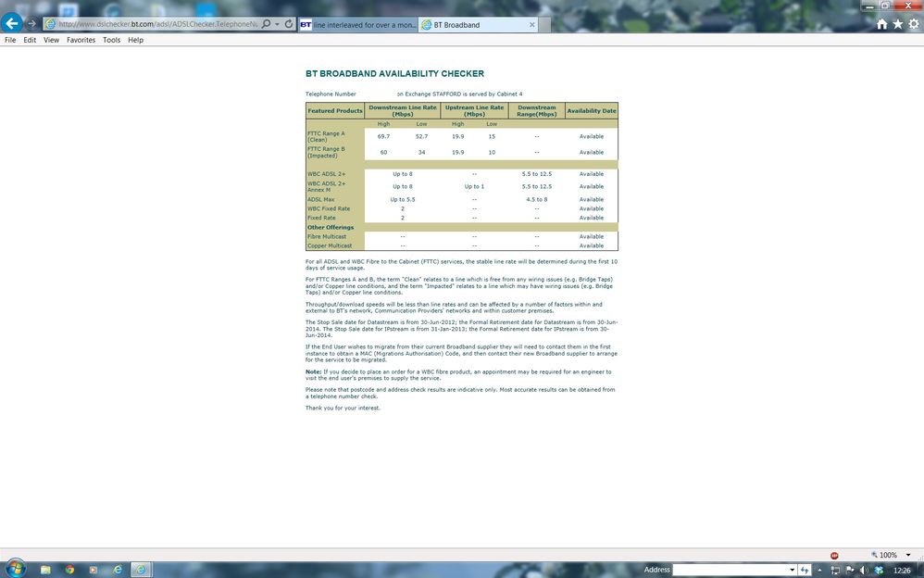Click the 'WBC ADSL 2+ Annex M' row label
Image resolution: width=924 pixels, height=578 pixels.
(x=327, y=187)
